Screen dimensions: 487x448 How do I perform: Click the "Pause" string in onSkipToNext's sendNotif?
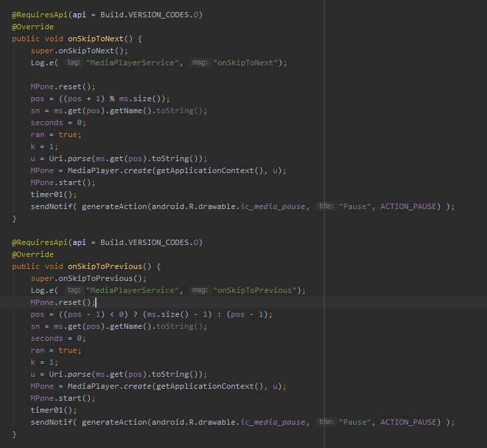coord(355,206)
